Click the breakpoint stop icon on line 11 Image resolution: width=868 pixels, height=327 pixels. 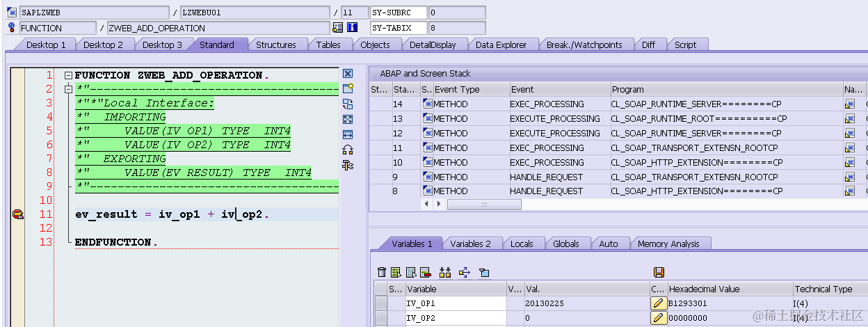(18, 214)
